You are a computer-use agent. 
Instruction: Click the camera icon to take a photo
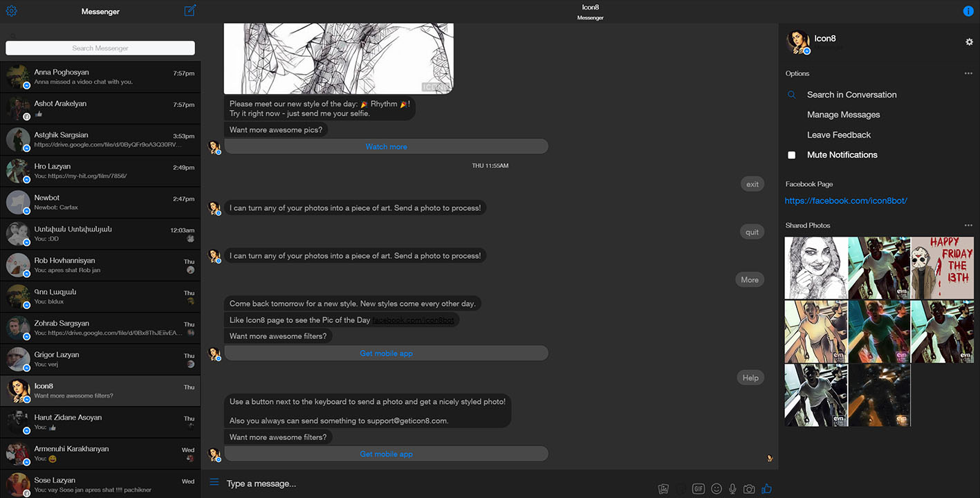[749, 488]
